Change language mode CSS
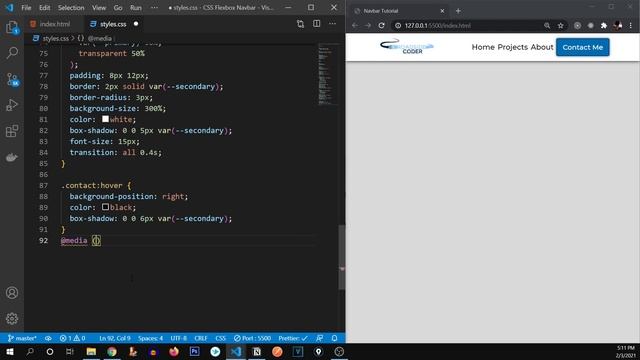The height and width of the screenshot is (360, 640). point(220,338)
